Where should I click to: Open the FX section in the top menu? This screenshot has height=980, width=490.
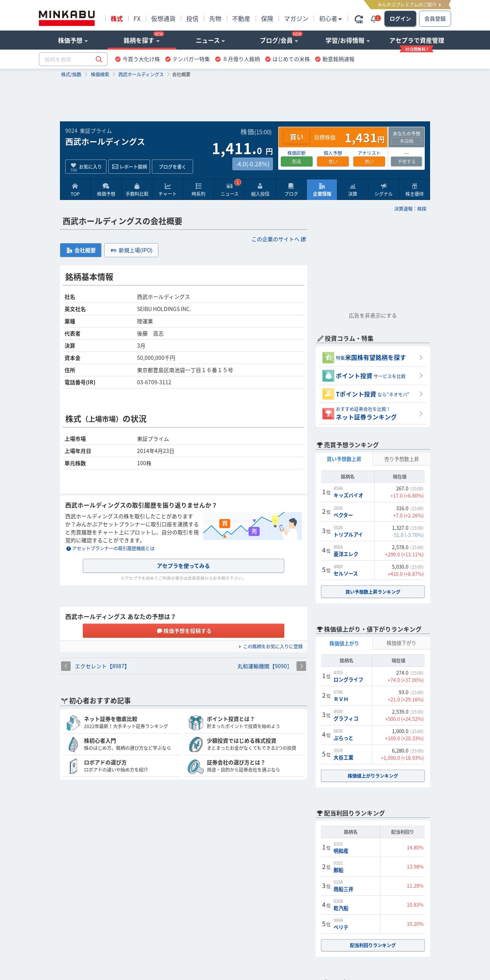point(137,19)
